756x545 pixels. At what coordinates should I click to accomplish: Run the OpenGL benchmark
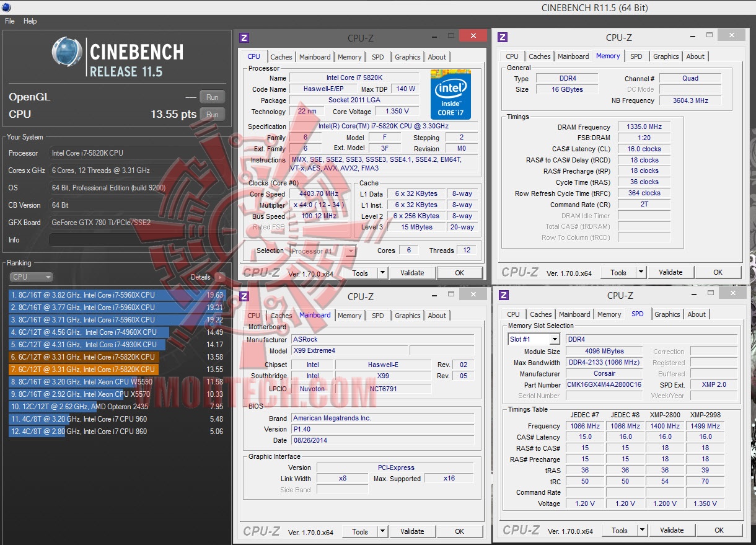pos(212,97)
